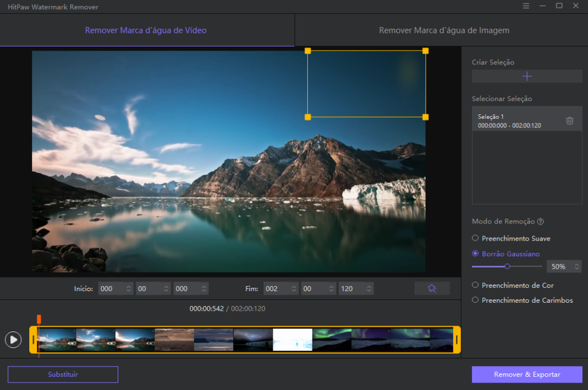
Task: Change the Fim last field stepper showing 120
Action: 369,289
